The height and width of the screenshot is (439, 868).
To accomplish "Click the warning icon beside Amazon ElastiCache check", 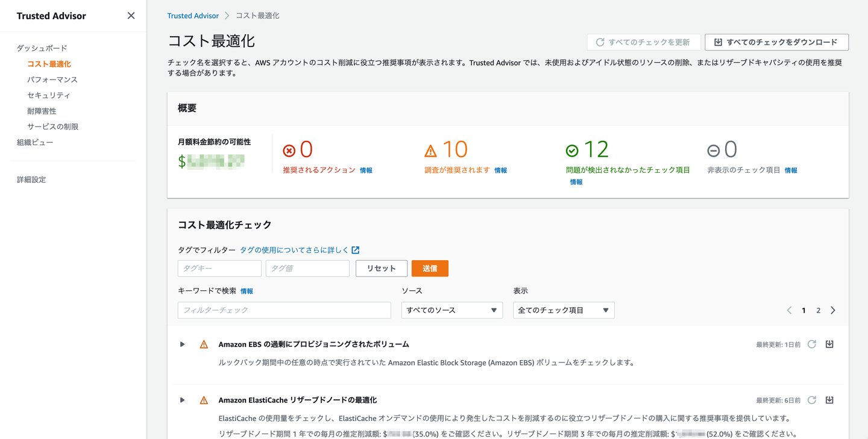I will [204, 400].
